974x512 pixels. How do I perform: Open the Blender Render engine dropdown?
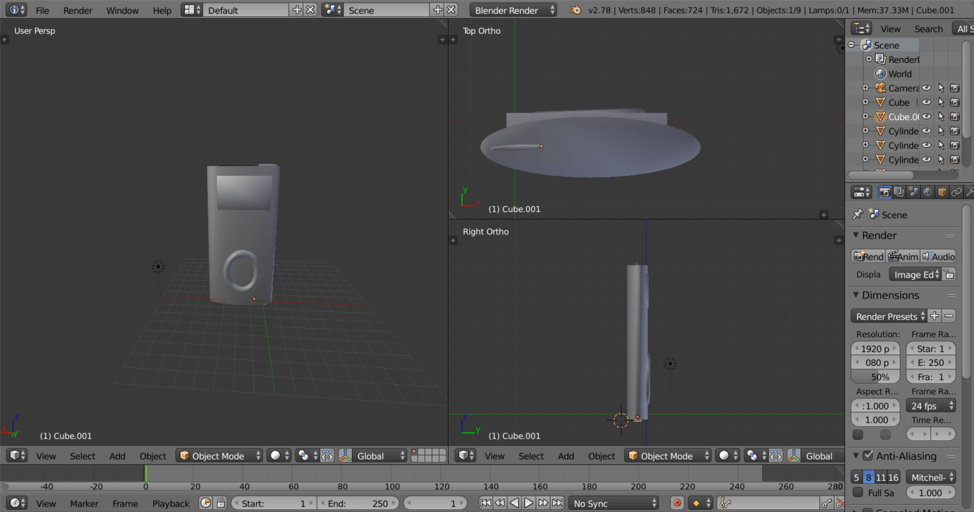pyautogui.click(x=514, y=10)
